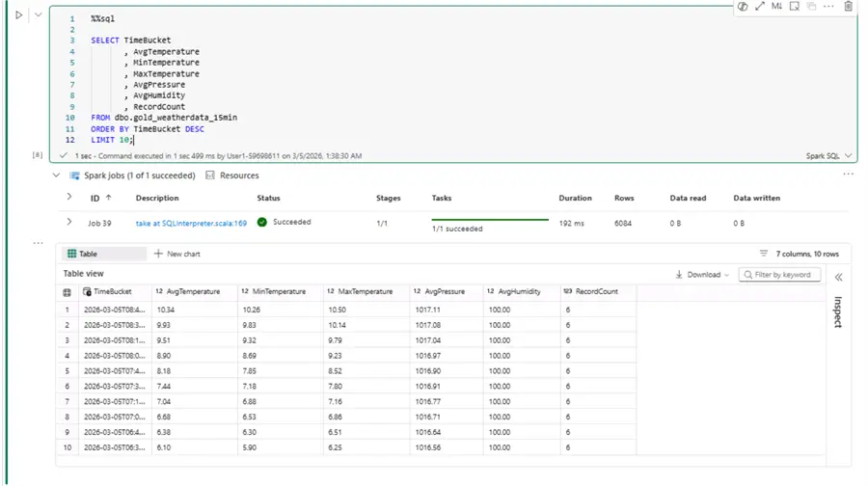The image size is (868, 486).
Task: Click Duration value 192 ms
Action: tap(571, 223)
